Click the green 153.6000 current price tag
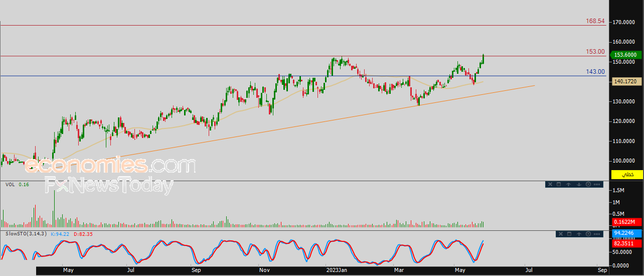Screen dimensions: 644x276 click(627, 55)
